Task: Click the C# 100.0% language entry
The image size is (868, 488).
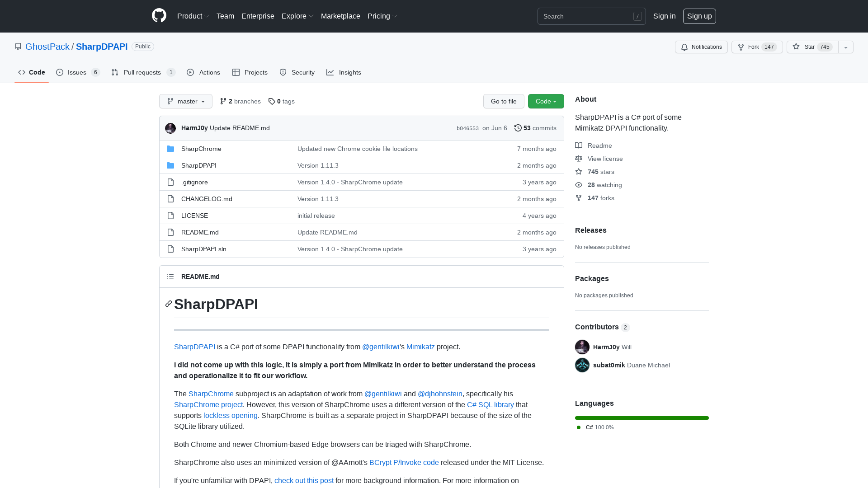Action: coord(595,427)
